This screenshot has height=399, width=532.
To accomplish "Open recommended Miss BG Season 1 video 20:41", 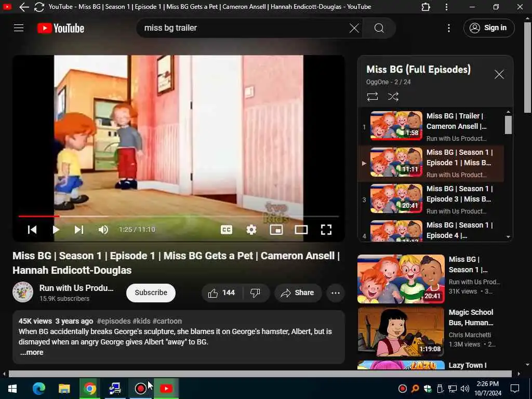I will (401, 279).
